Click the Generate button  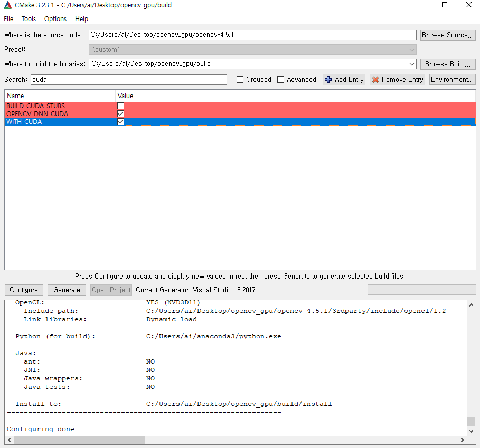pyautogui.click(x=67, y=290)
